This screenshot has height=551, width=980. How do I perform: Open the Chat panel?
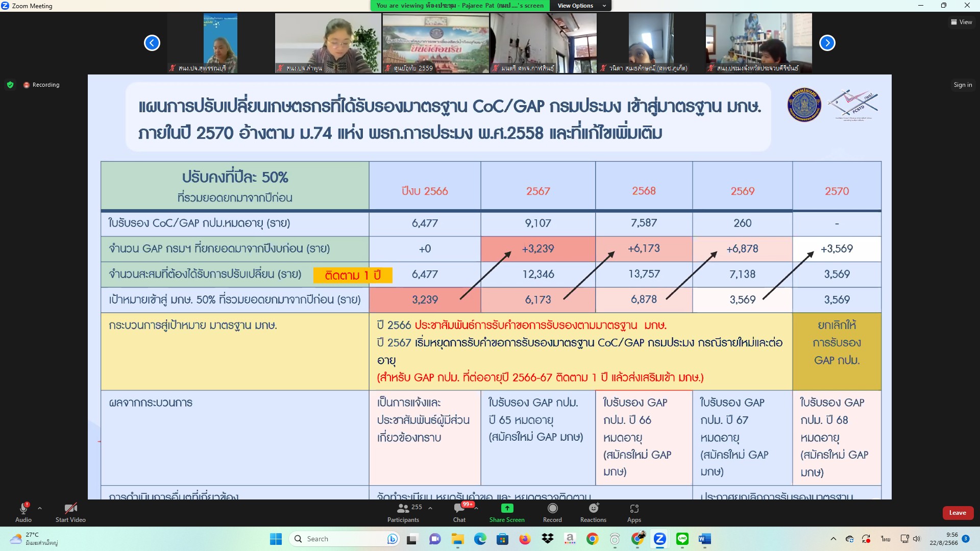pos(459,512)
